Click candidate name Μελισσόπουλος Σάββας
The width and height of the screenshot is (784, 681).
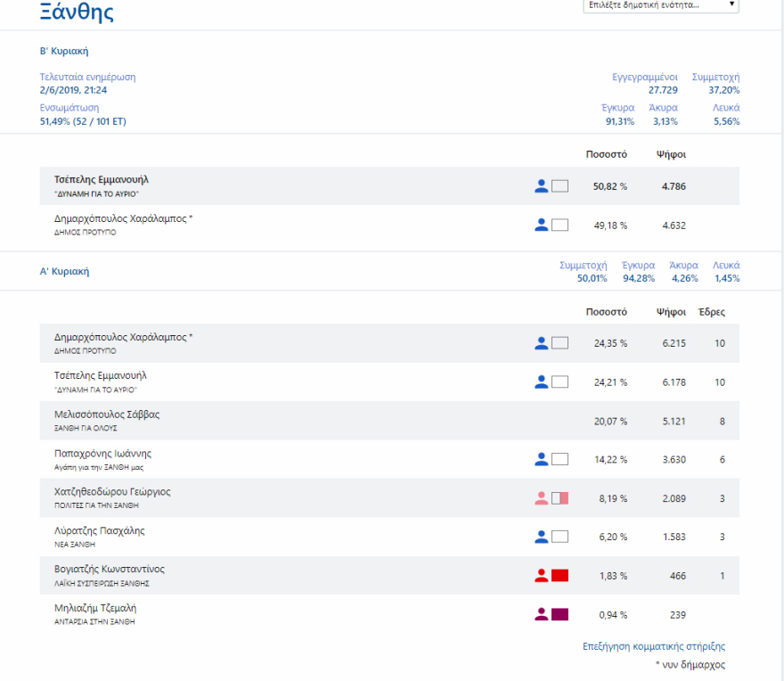point(107,414)
